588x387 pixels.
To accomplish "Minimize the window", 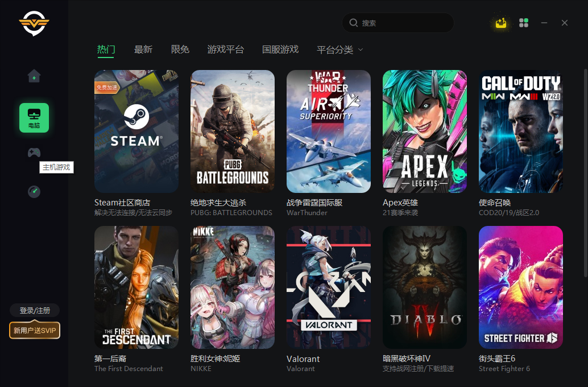I will tap(544, 23).
